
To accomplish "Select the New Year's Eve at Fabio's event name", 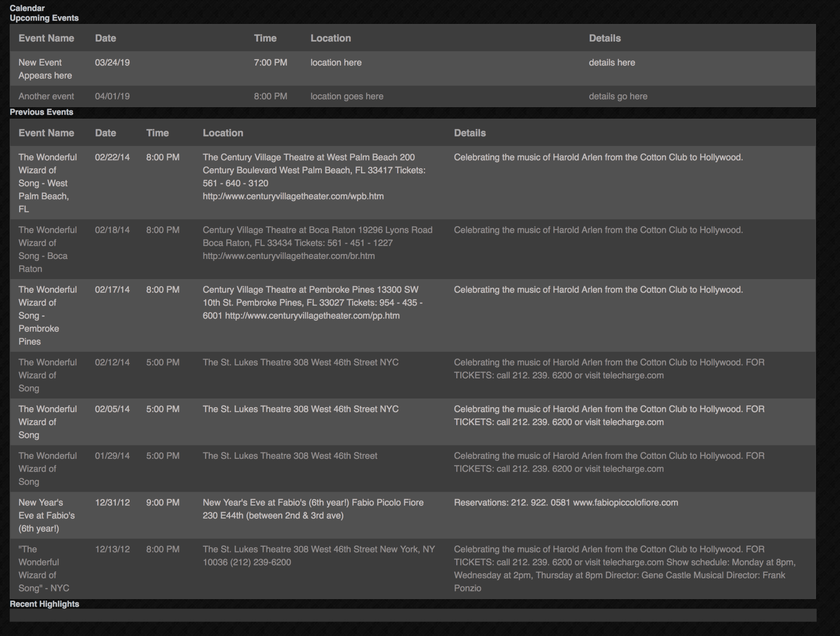I will [x=46, y=515].
